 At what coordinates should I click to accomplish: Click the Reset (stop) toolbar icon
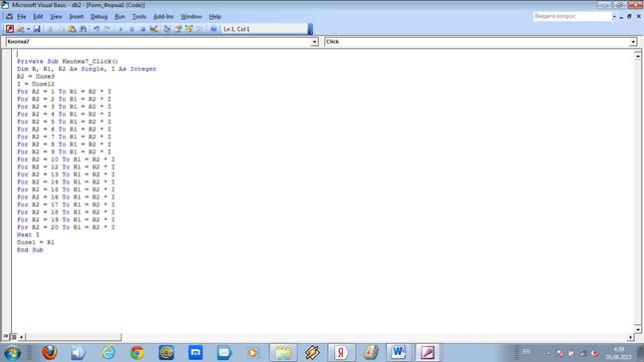point(143,29)
